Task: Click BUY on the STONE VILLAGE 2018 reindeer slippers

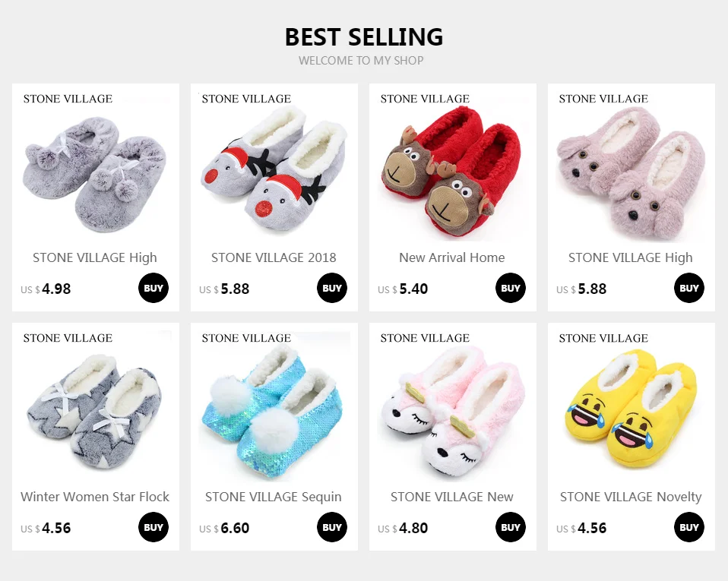Action: [x=332, y=288]
